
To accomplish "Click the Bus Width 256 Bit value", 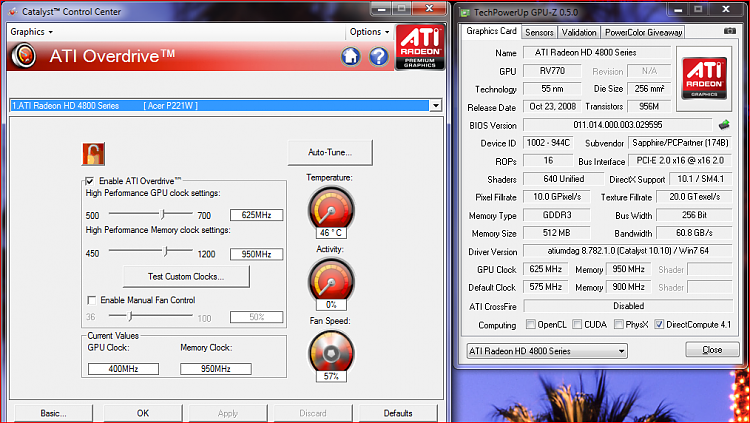I will (x=694, y=215).
